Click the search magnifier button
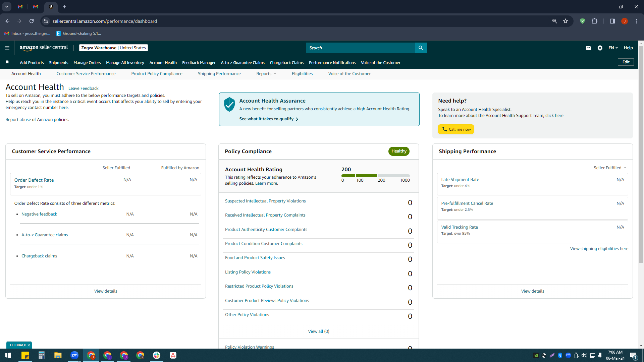 [421, 48]
